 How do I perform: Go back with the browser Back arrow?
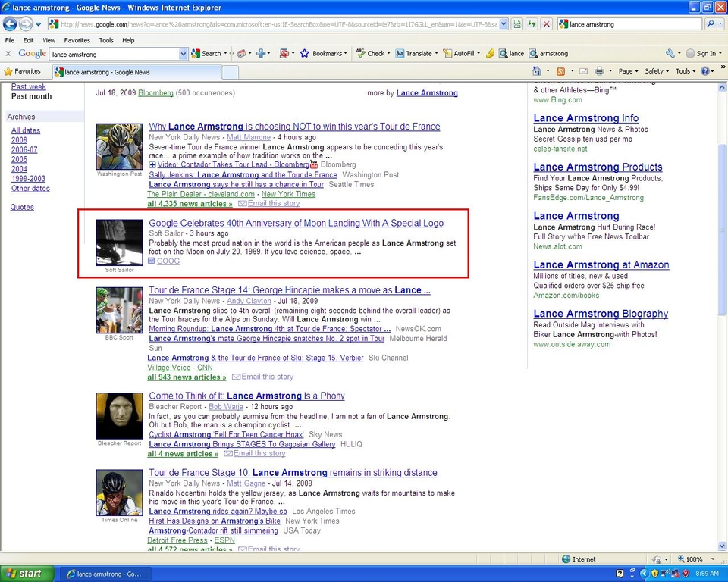(x=10, y=23)
